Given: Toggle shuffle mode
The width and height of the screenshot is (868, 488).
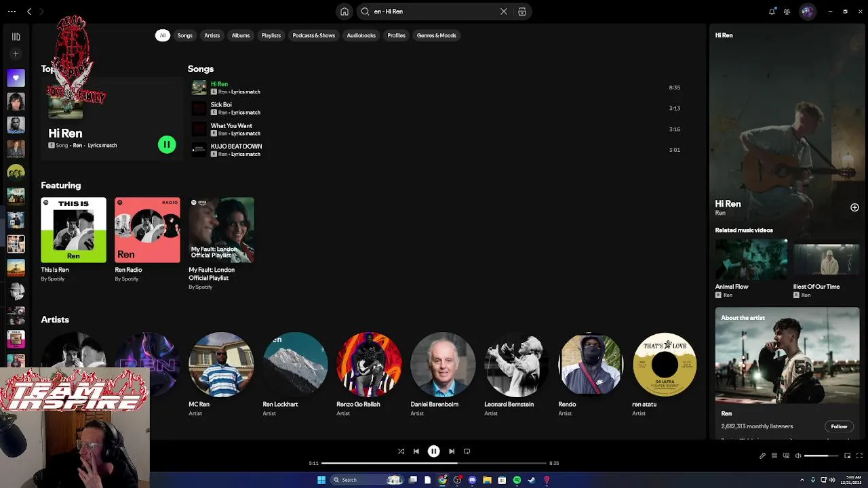Looking at the screenshot, I should 401,451.
